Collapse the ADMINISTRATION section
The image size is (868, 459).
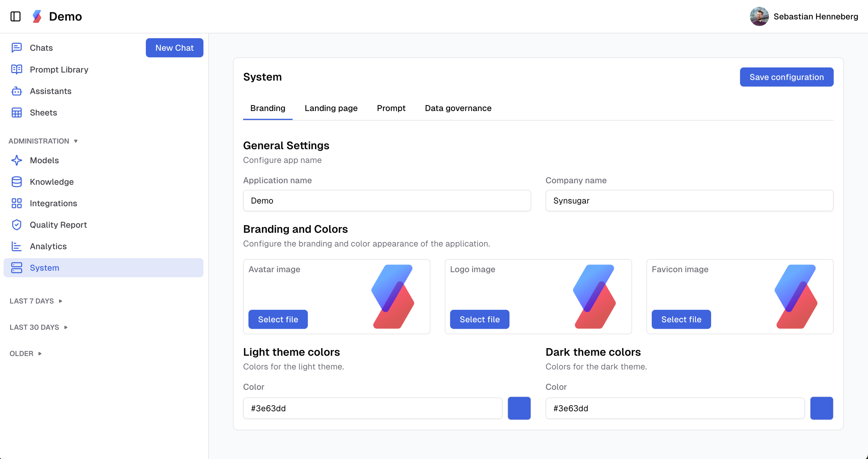click(43, 141)
